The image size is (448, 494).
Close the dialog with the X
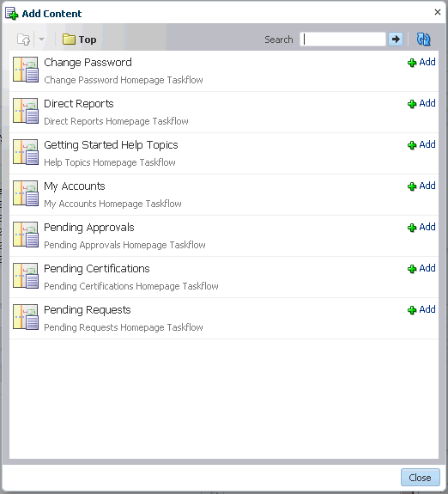pos(438,12)
